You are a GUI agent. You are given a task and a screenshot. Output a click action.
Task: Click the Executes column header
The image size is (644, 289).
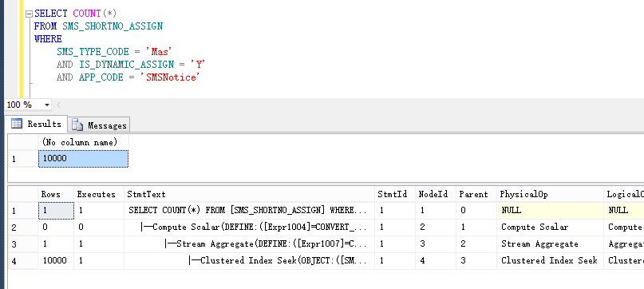[99, 194]
